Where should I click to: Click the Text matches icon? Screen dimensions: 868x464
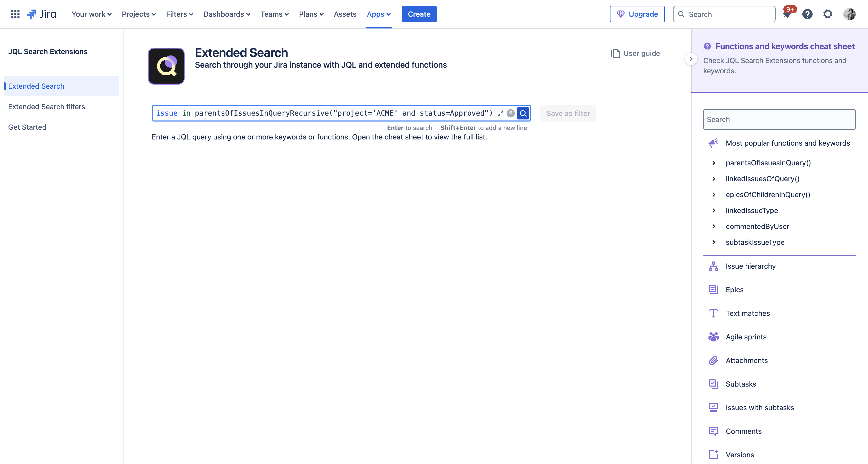713,313
